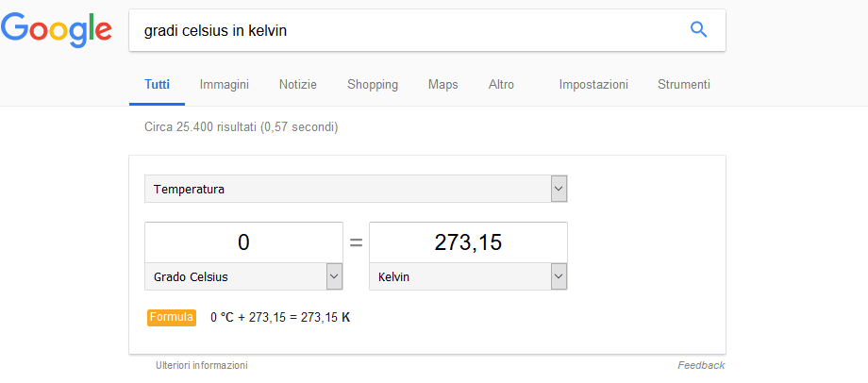Click the Feedback link
This screenshot has width=868, height=383.
tap(701, 365)
